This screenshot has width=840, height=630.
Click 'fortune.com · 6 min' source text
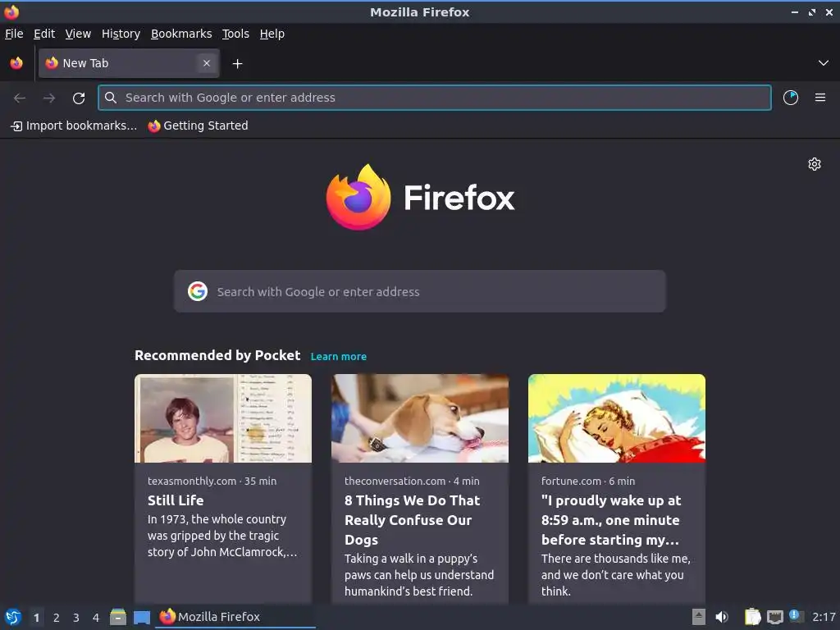(x=588, y=481)
